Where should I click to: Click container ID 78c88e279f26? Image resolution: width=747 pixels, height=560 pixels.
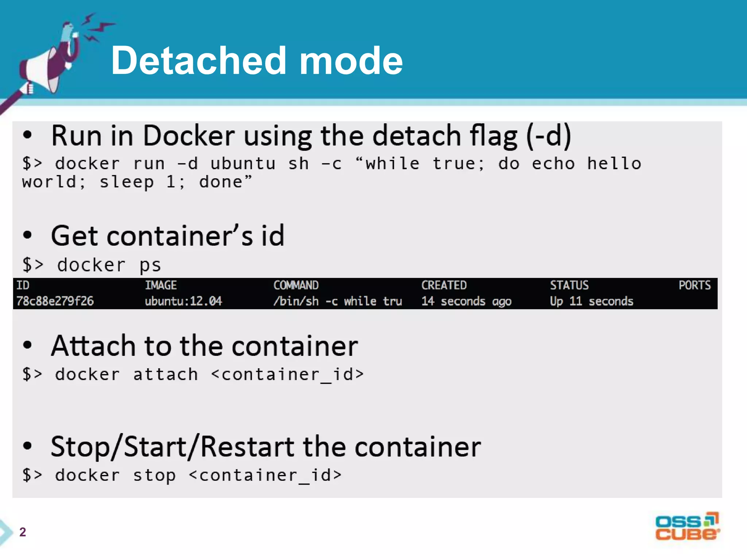coord(55,301)
